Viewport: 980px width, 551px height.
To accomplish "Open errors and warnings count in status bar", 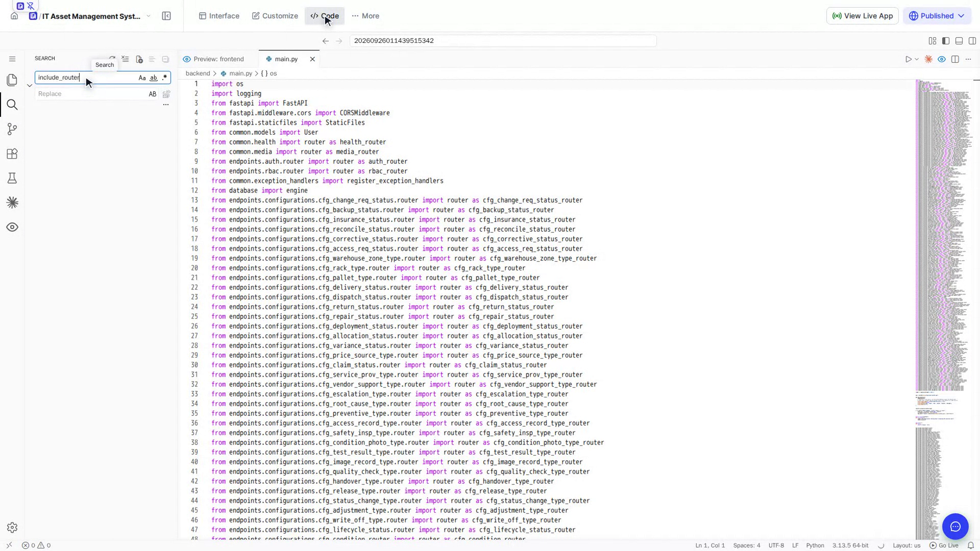I will [36, 545].
